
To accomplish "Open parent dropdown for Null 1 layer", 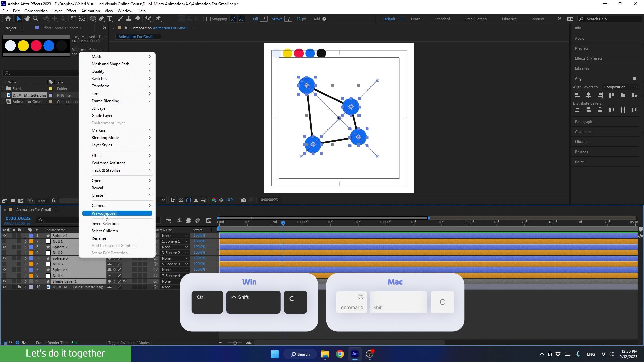I will pos(174,241).
